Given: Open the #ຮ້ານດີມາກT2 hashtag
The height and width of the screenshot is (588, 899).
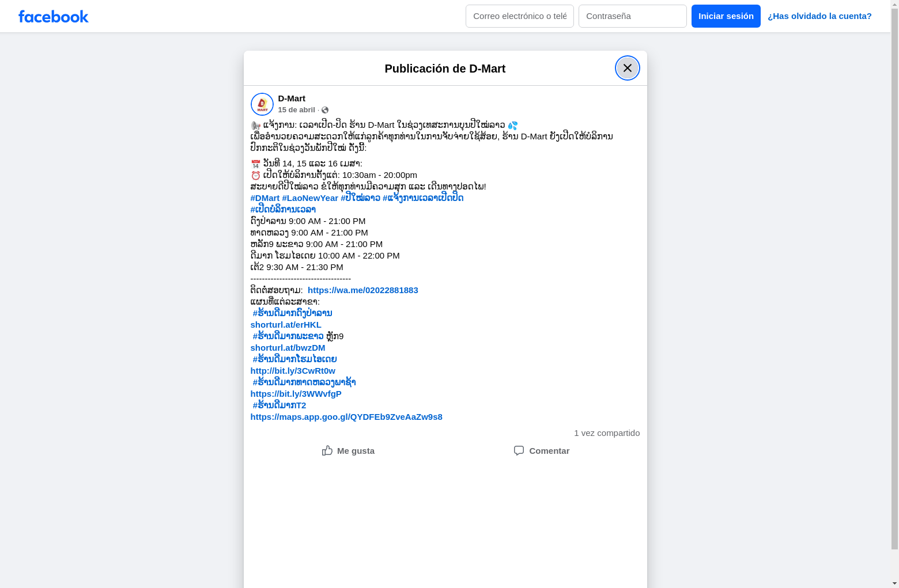Looking at the screenshot, I should (x=279, y=405).
